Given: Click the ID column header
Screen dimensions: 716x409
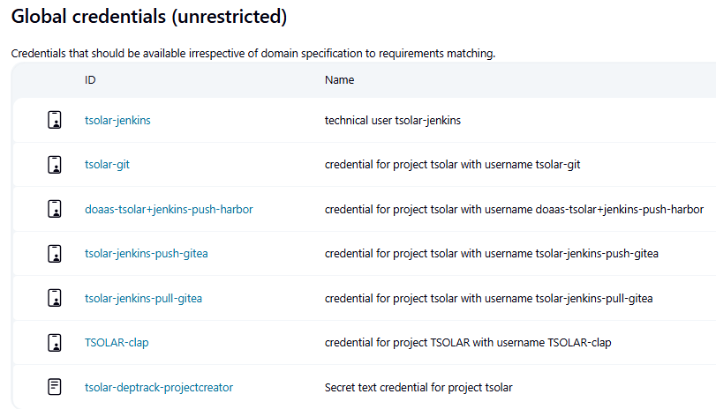Looking at the screenshot, I should tap(91, 80).
